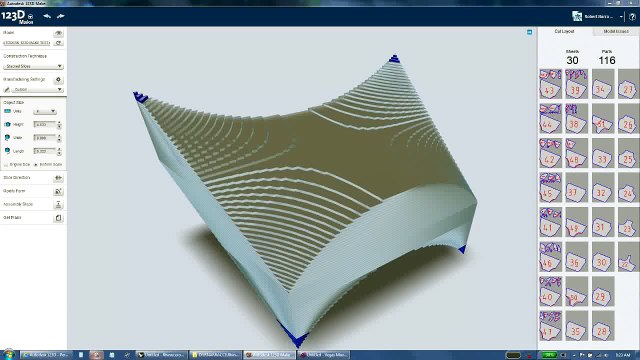Viewport: 640px width, 360px height.
Task: Click the Height cube icon
Action: [7, 124]
